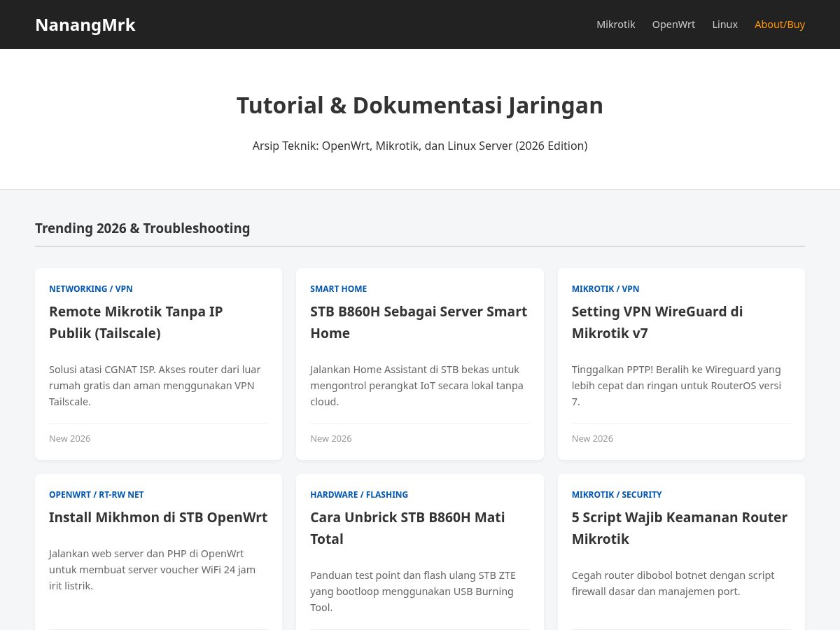Image resolution: width=840 pixels, height=630 pixels.
Task: Click description starting Cegah router dibobol botnet
Action: coord(673,583)
